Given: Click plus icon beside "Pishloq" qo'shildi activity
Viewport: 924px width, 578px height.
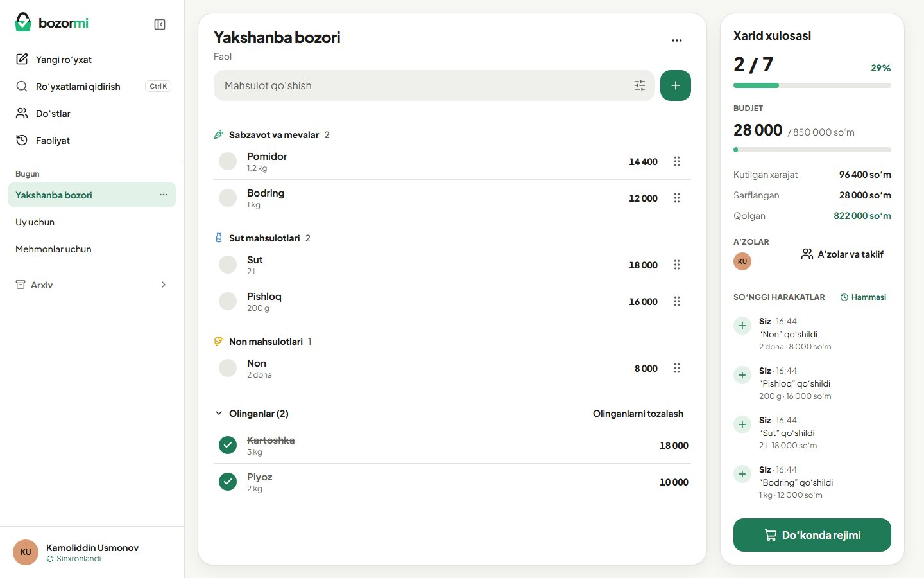Looking at the screenshot, I should pos(742,375).
